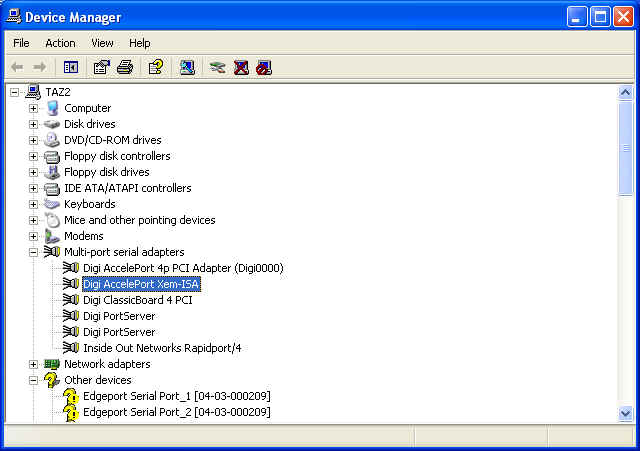Click the Disable device toolbar icon

263,67
